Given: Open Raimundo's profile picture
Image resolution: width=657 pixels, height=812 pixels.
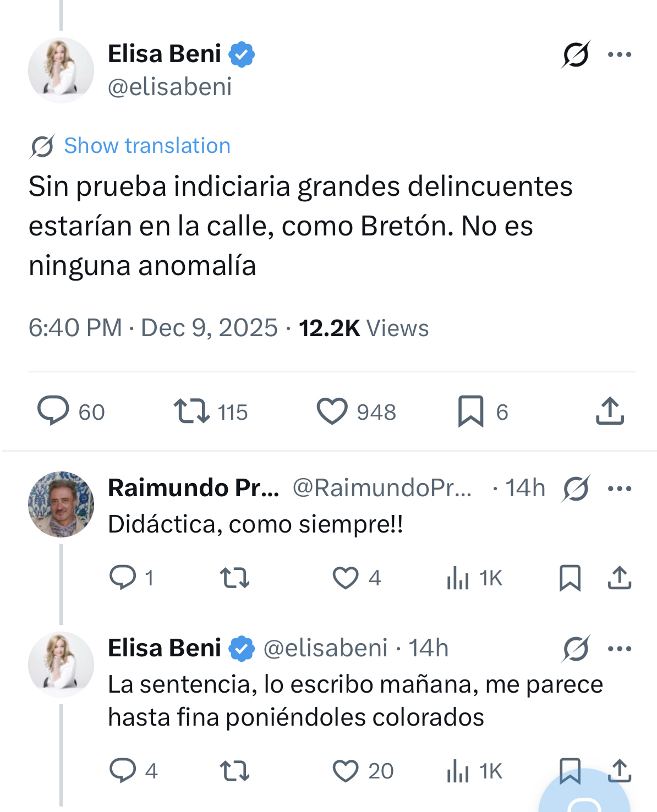Looking at the screenshot, I should pyautogui.click(x=61, y=504).
